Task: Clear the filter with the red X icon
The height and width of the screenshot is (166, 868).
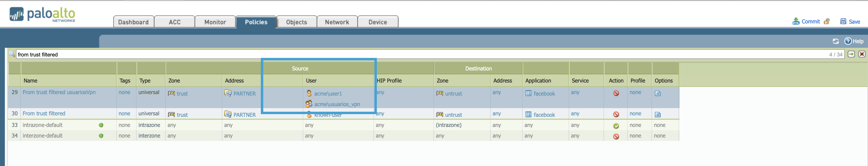Action: point(862,54)
